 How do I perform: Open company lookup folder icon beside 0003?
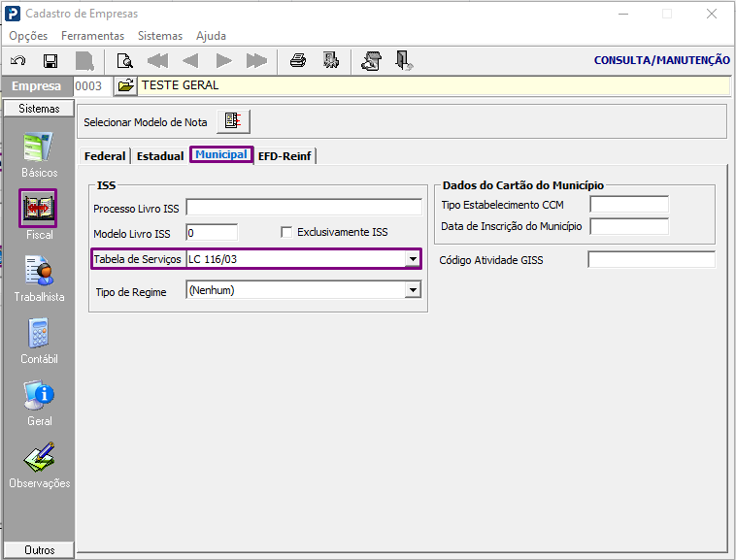[125, 85]
